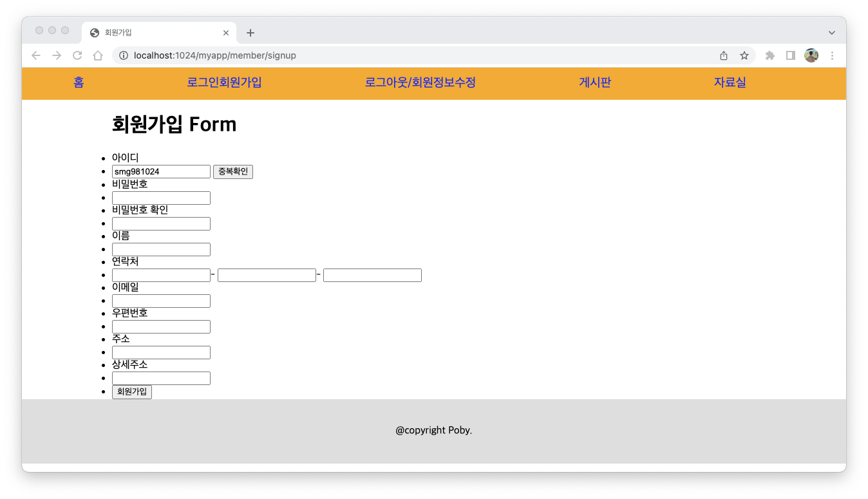This screenshot has width=868, height=499.
Task: Focus the 상세주소 input field
Action: (161, 378)
